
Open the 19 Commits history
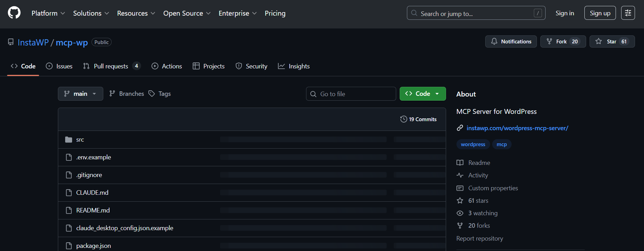pos(418,119)
